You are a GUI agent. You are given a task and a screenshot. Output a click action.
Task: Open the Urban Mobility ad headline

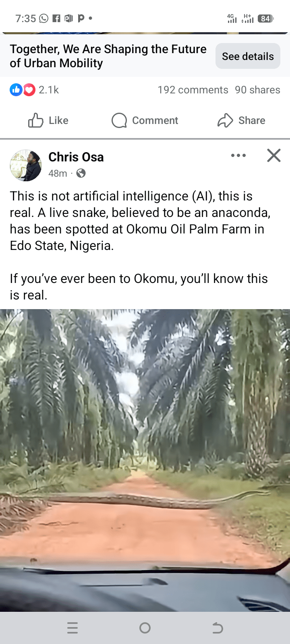(x=108, y=56)
